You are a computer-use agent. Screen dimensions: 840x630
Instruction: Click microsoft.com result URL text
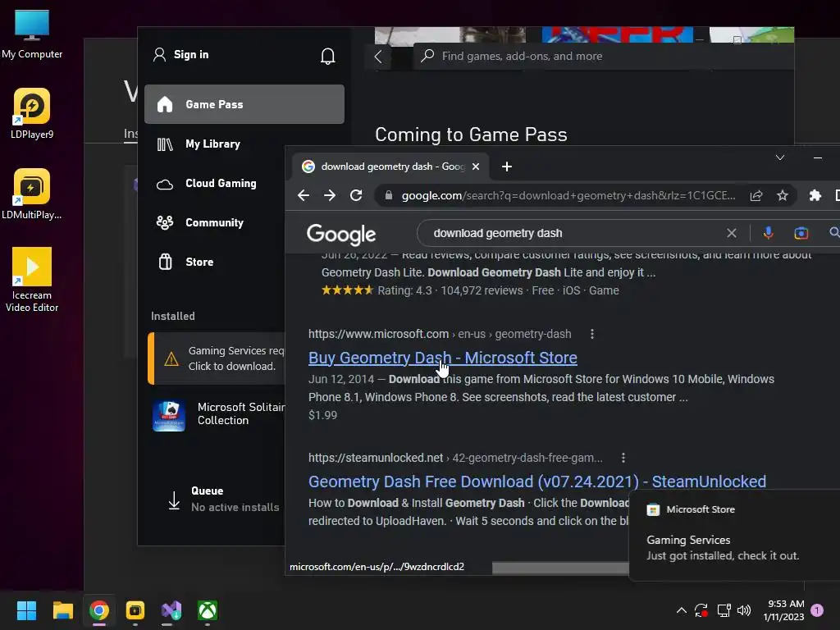(x=440, y=334)
